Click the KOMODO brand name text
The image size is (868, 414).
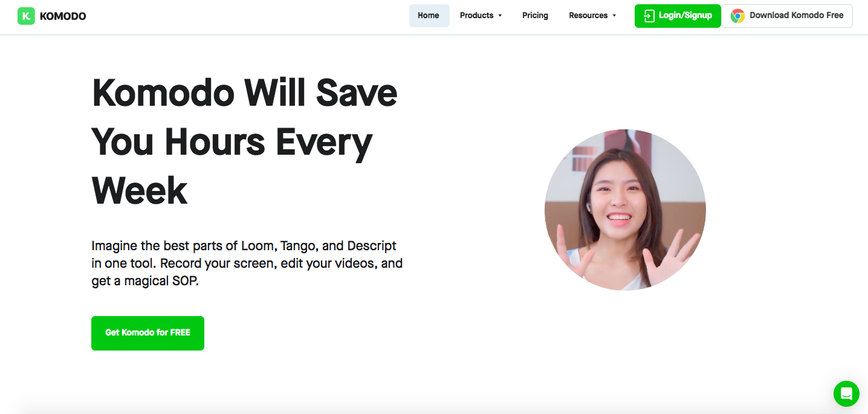(x=63, y=16)
